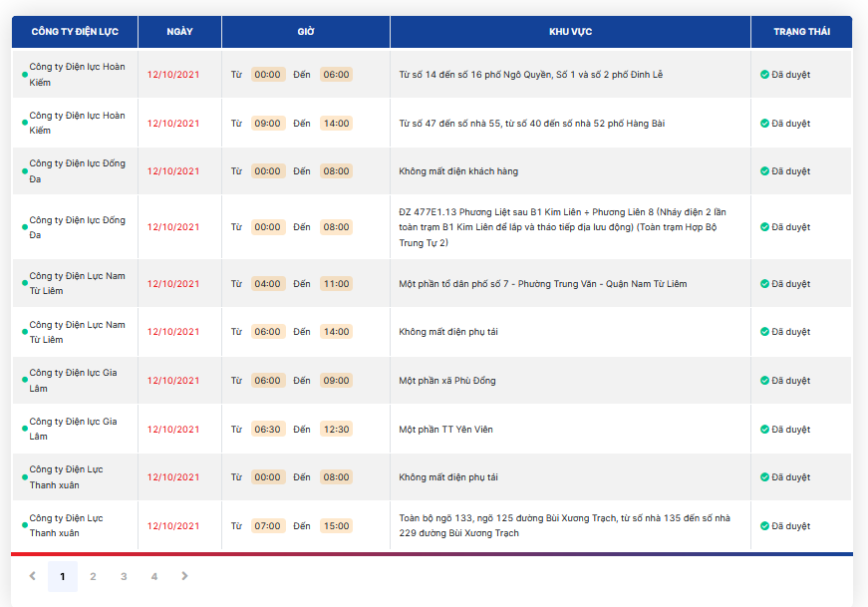Screen dimensions: 868x607
Task: Click 'Công ty Điện Lực Nam Từ Liêm' in Trung Văn row
Action: point(77,283)
